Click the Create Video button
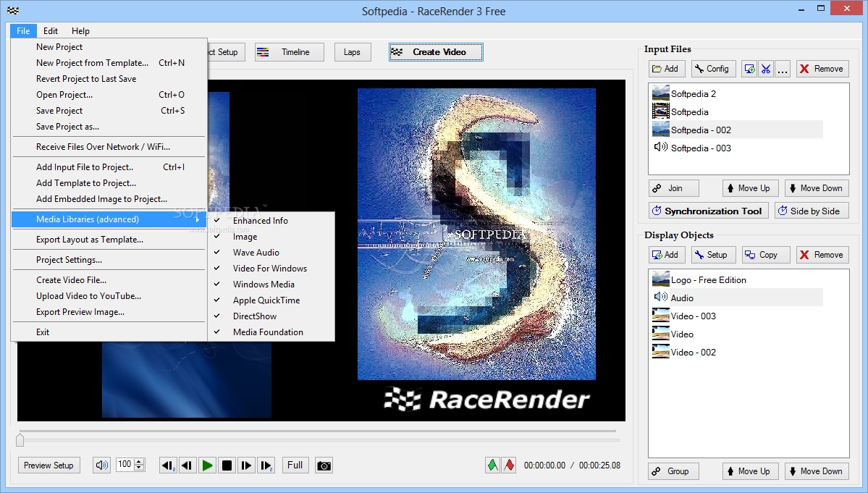868x493 pixels. pyautogui.click(x=436, y=52)
